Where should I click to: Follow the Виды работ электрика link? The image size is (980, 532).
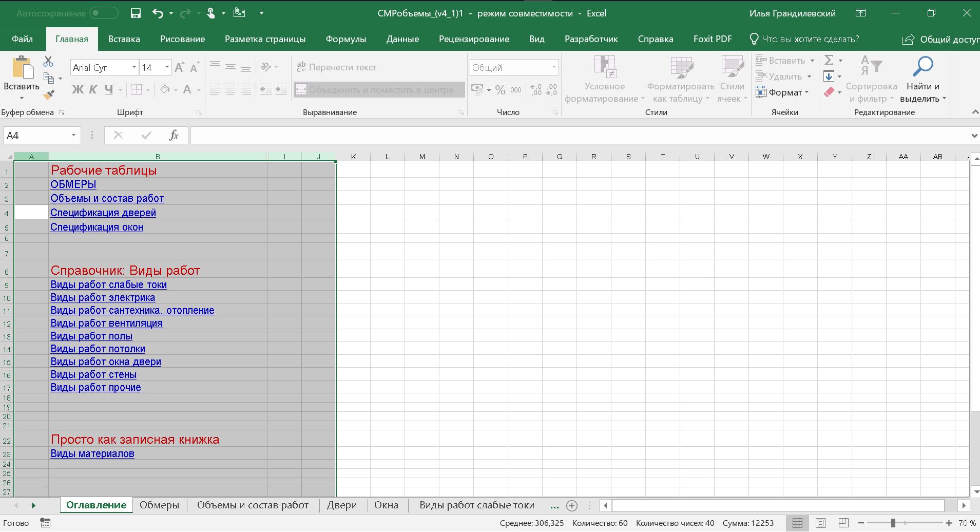tap(103, 297)
